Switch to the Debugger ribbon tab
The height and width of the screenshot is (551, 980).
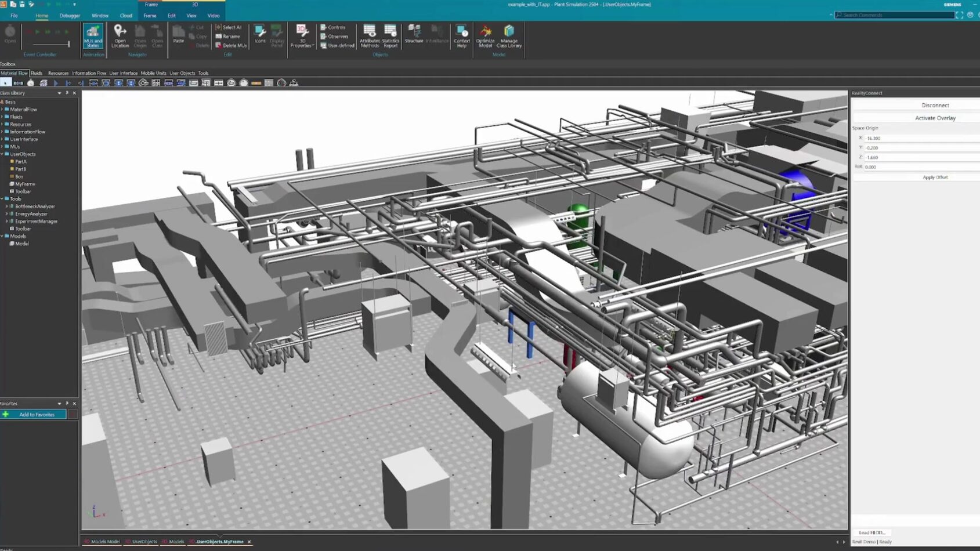pyautogui.click(x=70, y=16)
